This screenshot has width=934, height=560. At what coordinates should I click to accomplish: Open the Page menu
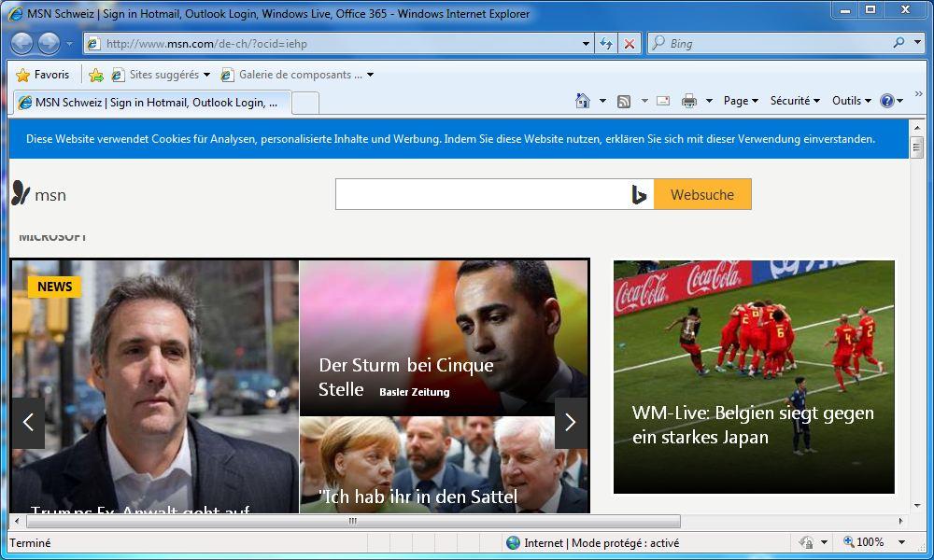pos(741,101)
